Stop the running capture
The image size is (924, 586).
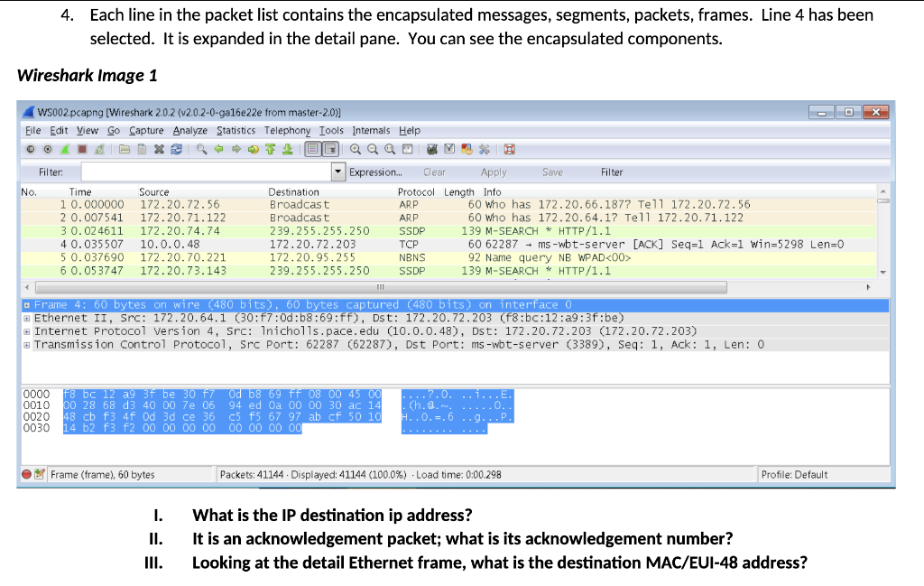80,149
